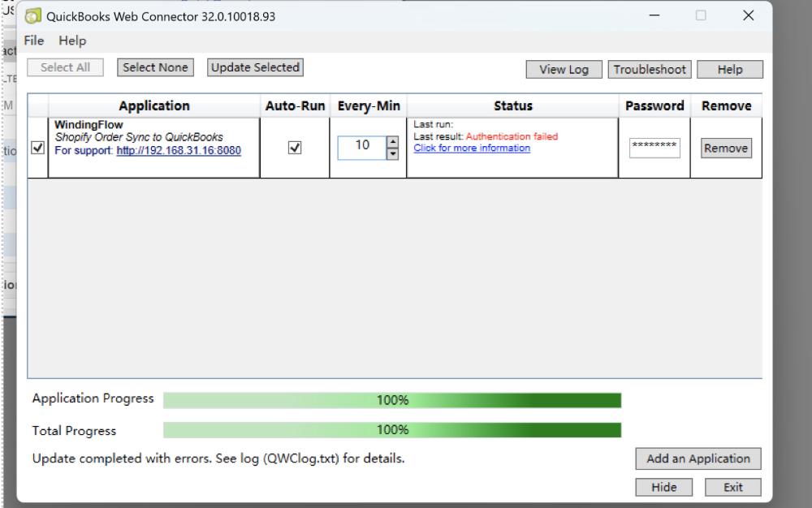Close the QuickBooks Web Connector window
Screen dimensions: 812x508
tap(749, 15)
